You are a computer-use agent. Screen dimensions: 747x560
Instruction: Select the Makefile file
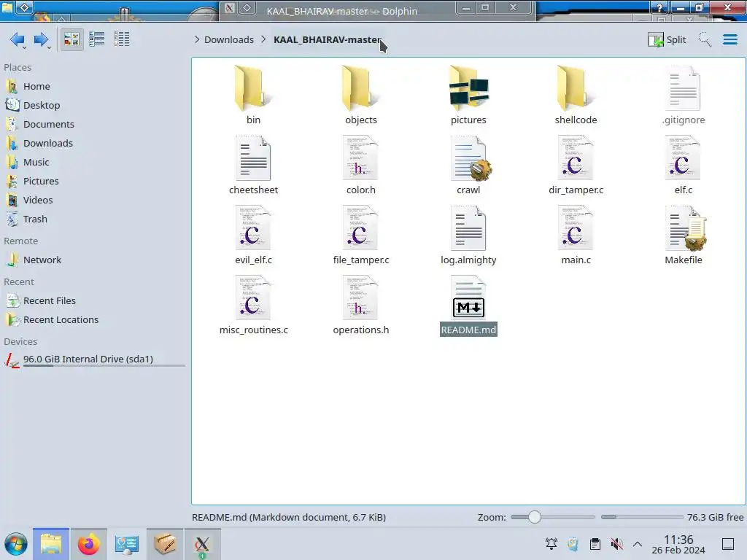pos(683,236)
